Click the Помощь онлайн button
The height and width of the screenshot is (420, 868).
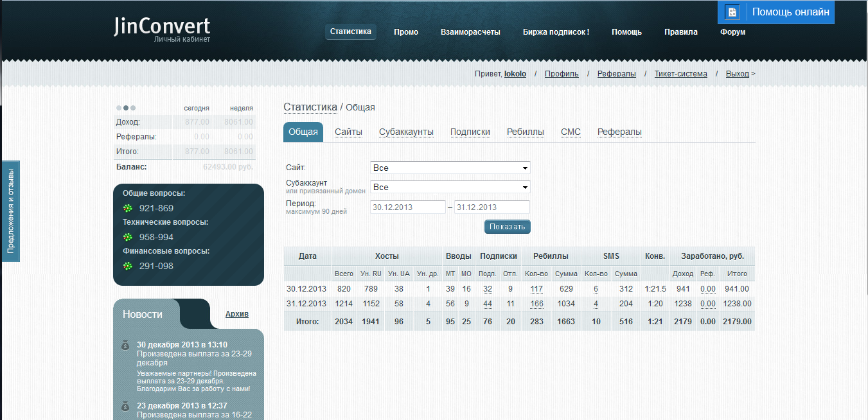776,12
